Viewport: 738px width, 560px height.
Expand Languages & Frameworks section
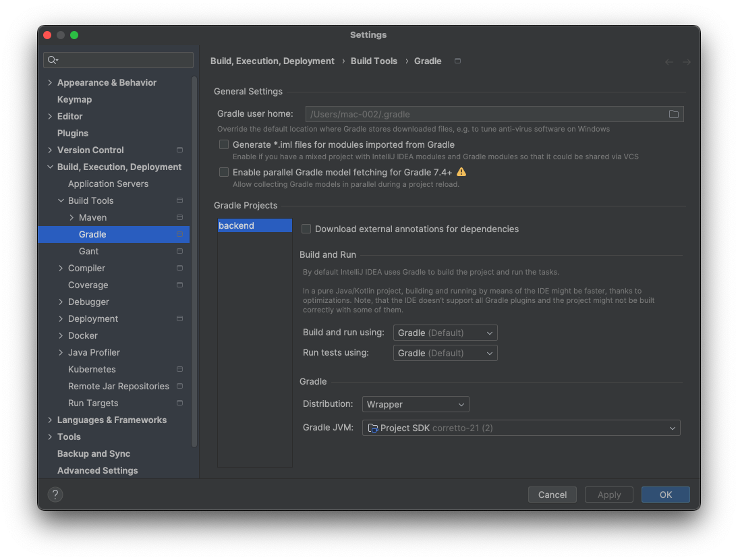click(x=50, y=420)
